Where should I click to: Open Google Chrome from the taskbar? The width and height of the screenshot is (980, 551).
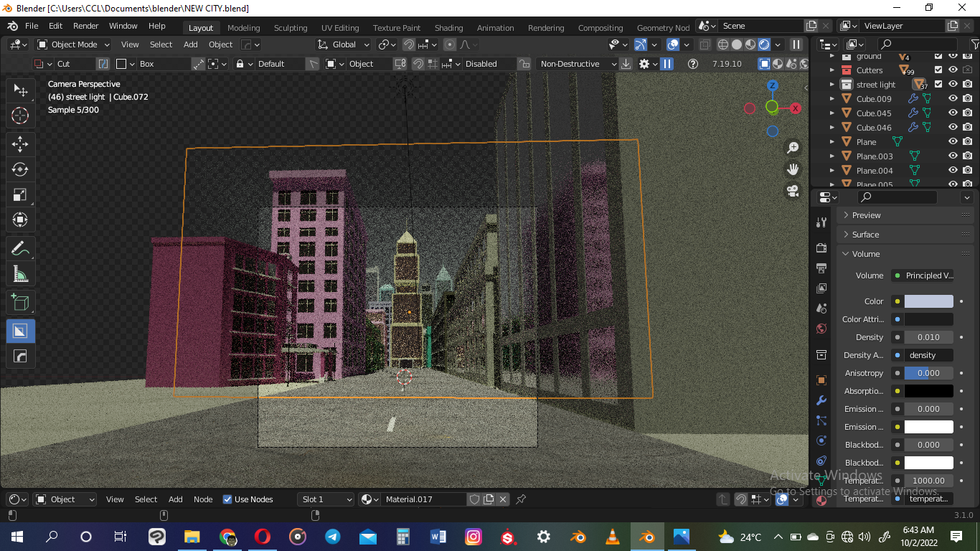pos(227,537)
